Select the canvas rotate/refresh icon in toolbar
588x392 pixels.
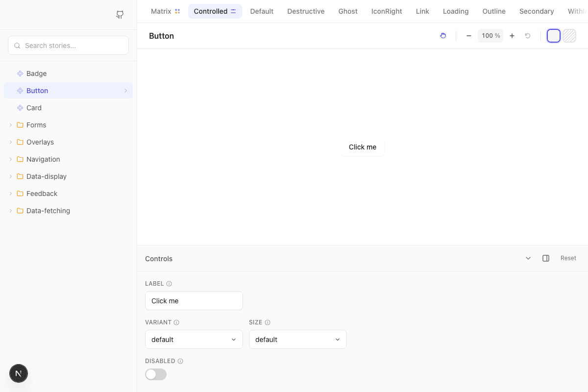click(443, 35)
